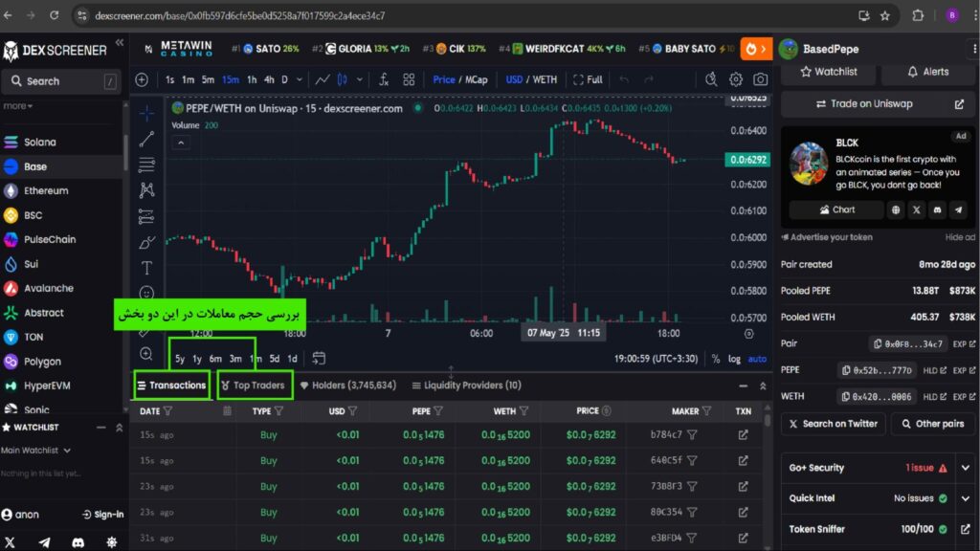Screen dimensions: 980x551
Task: Toggle the log scale on the chart
Action: (x=734, y=359)
